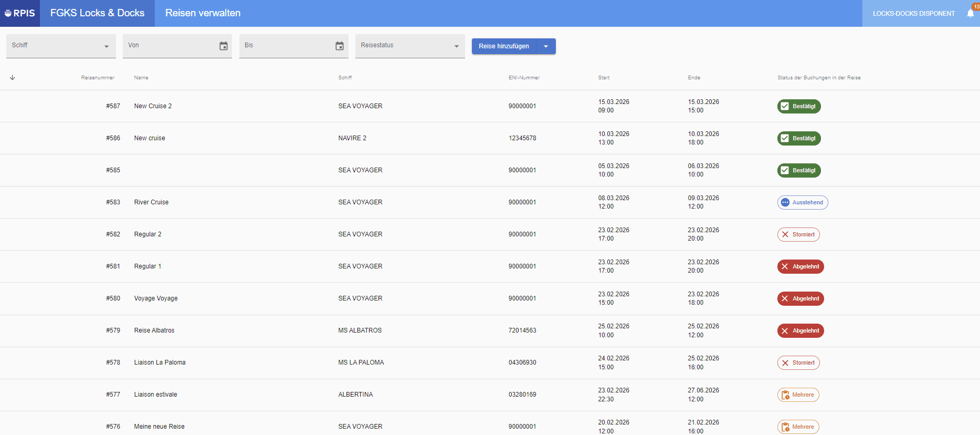Click Abgelehnt badge for Reise Albatros
The width and height of the screenshot is (980, 435).
pos(800,330)
